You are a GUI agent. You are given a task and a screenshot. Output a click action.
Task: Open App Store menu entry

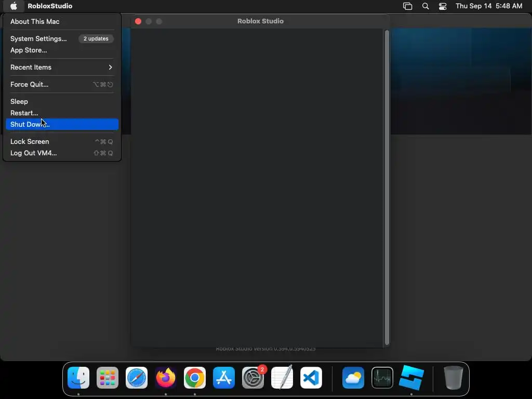[62, 50]
